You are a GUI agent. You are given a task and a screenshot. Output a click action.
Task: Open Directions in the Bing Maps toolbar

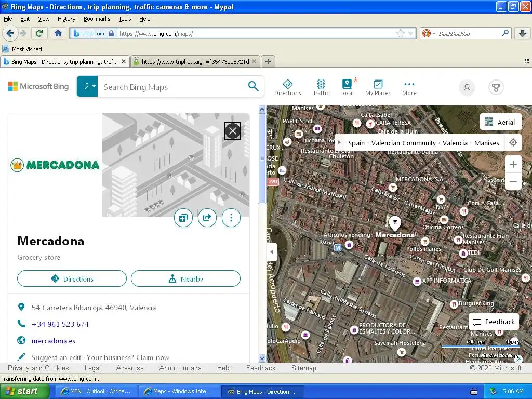[x=288, y=87]
